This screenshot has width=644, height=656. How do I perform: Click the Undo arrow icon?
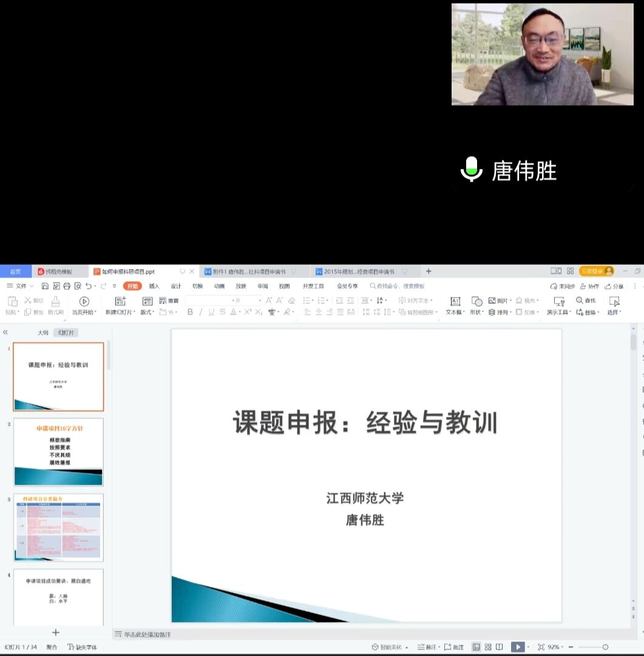click(89, 286)
